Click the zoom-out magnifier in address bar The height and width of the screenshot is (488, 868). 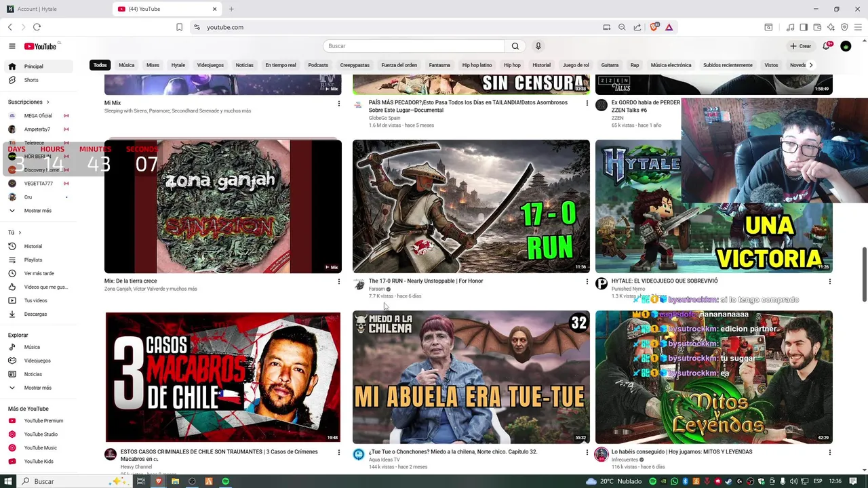click(x=622, y=27)
